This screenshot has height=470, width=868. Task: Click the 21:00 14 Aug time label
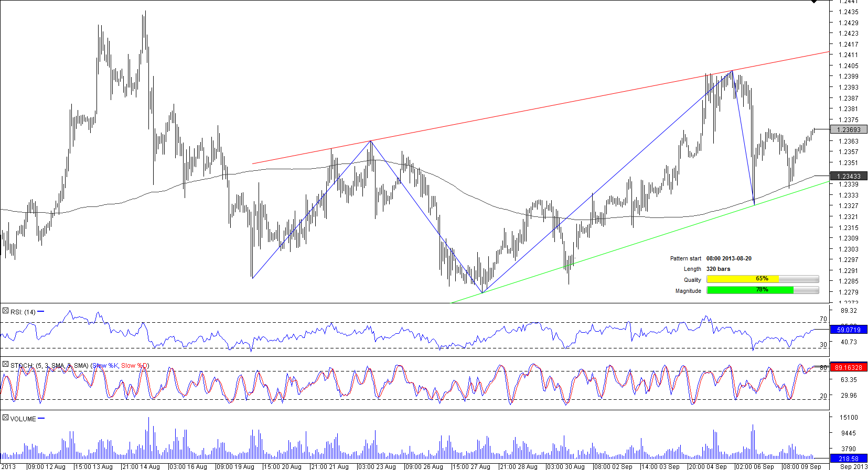(x=141, y=466)
